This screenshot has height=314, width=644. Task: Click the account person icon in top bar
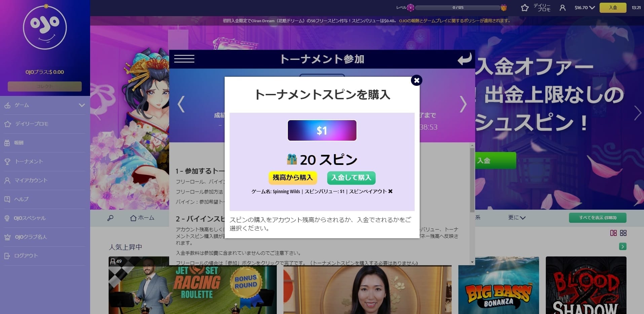point(562,7)
